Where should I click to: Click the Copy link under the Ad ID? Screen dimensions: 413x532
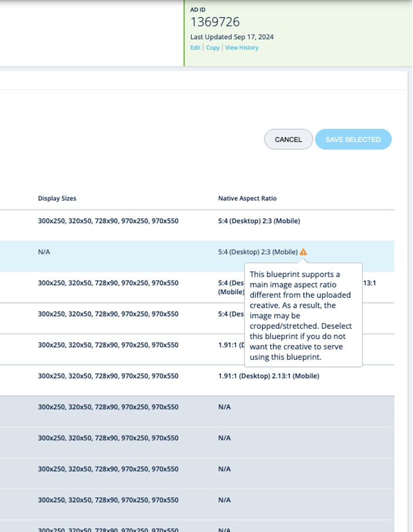pyautogui.click(x=212, y=48)
